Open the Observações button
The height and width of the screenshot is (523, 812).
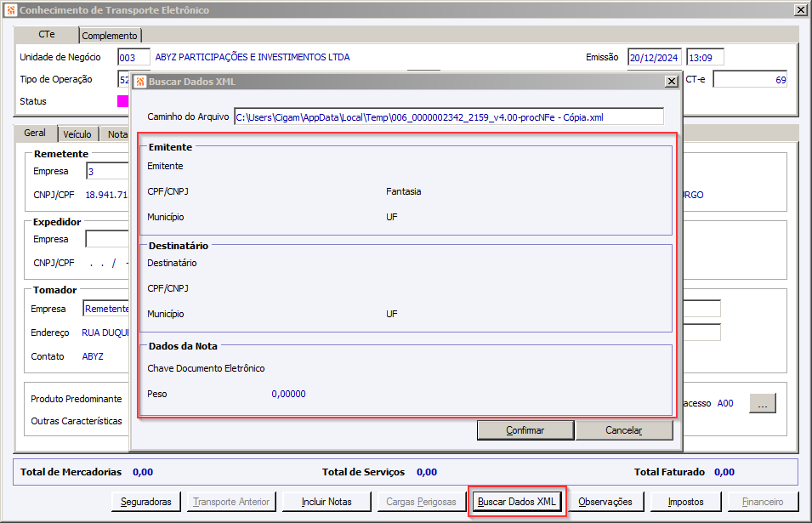pyautogui.click(x=605, y=502)
